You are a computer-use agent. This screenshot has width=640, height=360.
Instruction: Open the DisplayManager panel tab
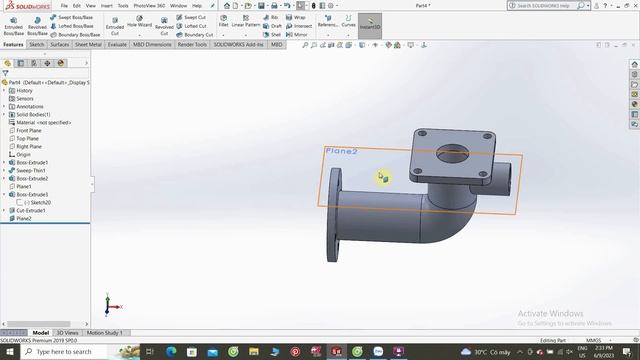coord(61,63)
